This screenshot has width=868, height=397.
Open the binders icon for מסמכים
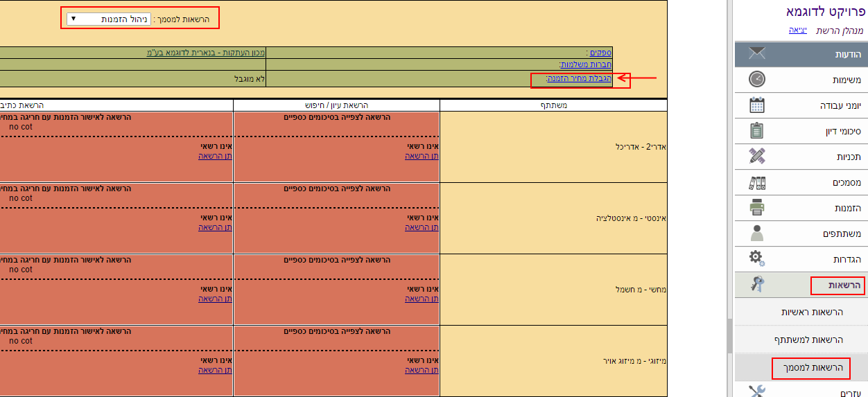click(x=757, y=182)
